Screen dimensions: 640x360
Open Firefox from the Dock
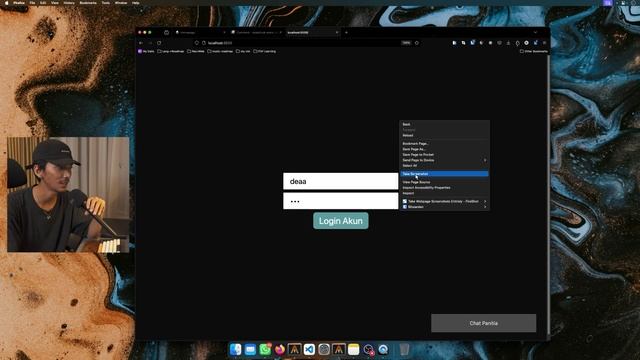(x=280, y=349)
